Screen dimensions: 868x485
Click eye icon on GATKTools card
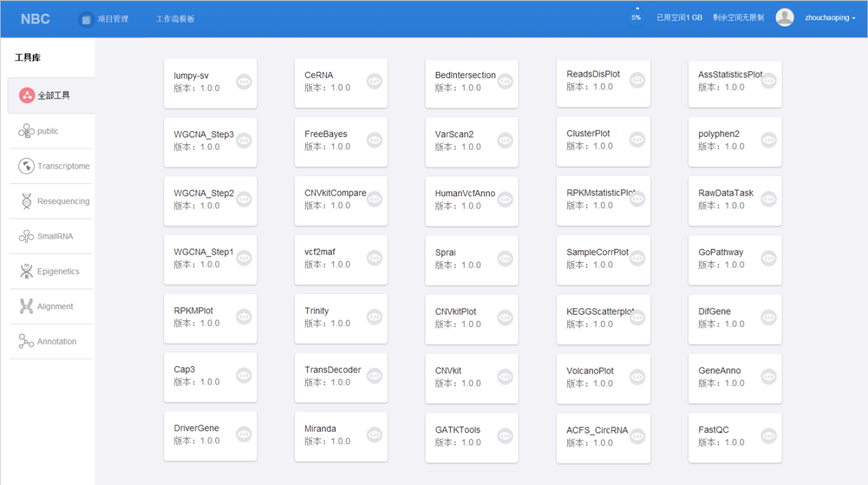click(x=505, y=436)
